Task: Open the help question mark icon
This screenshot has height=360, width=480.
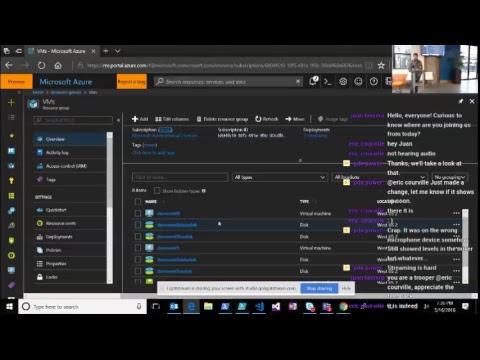Action: coord(374,82)
